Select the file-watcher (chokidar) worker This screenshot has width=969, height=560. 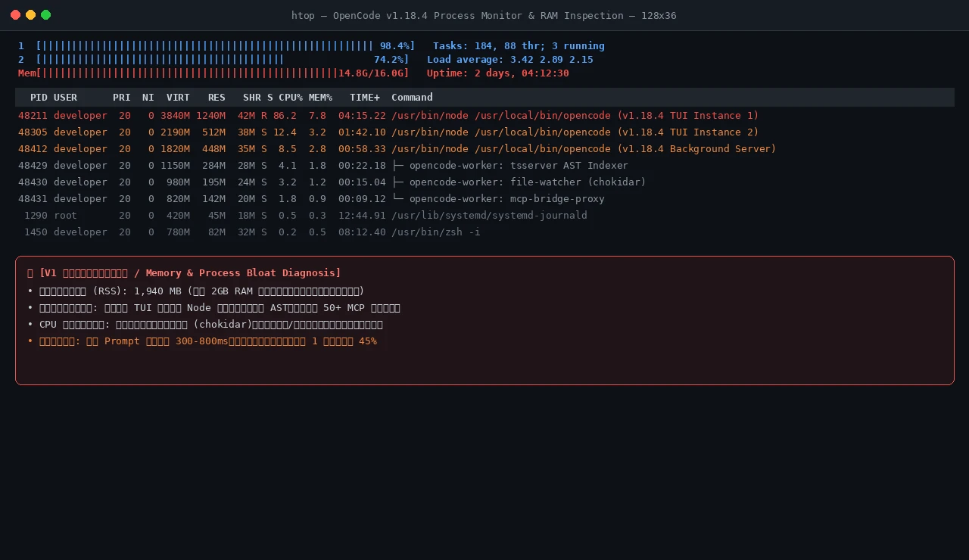pos(484,182)
